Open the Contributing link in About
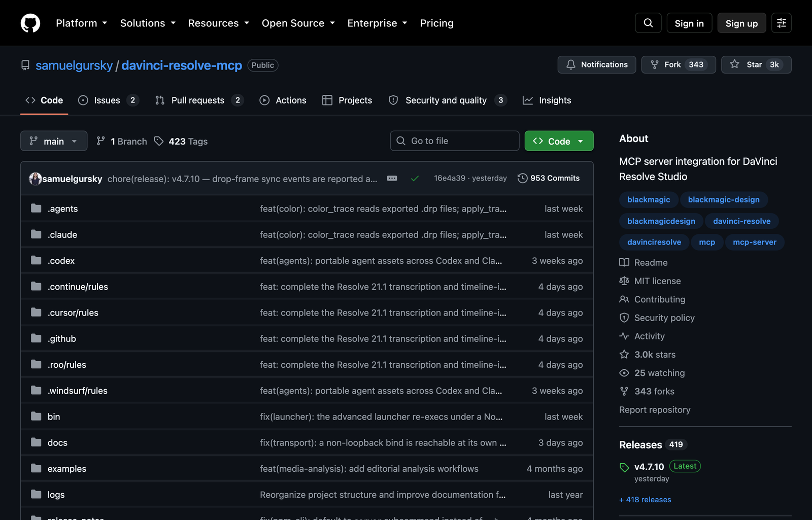 tap(653, 299)
